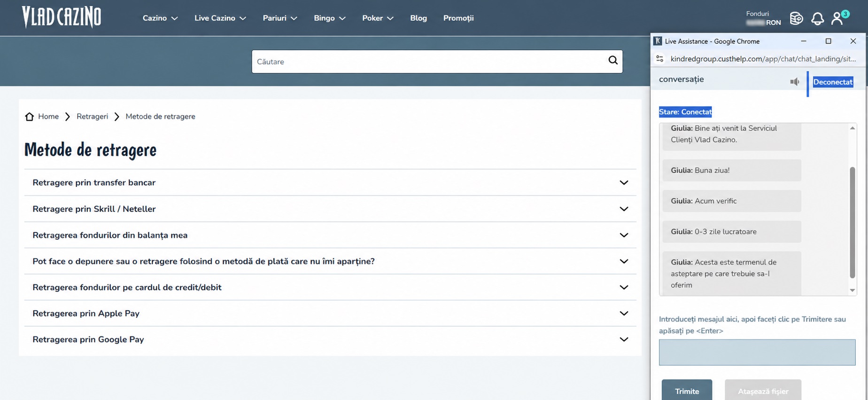Go to the Blog menu item
The height and width of the screenshot is (400, 868).
click(418, 18)
